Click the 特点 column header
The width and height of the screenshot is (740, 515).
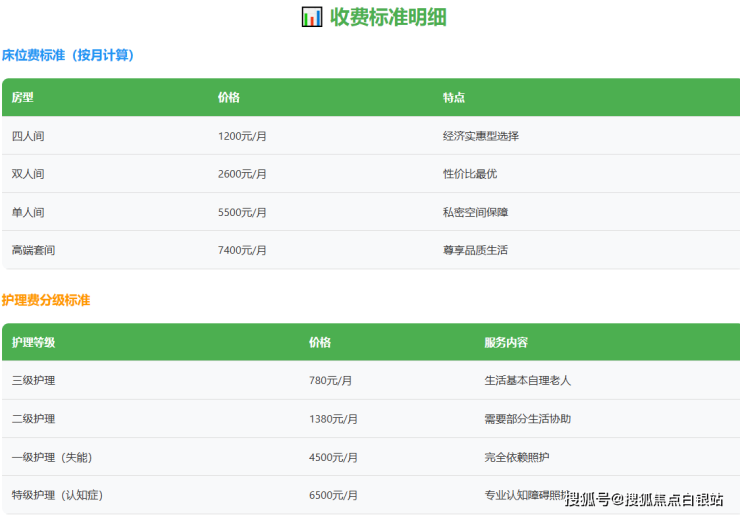tap(454, 98)
